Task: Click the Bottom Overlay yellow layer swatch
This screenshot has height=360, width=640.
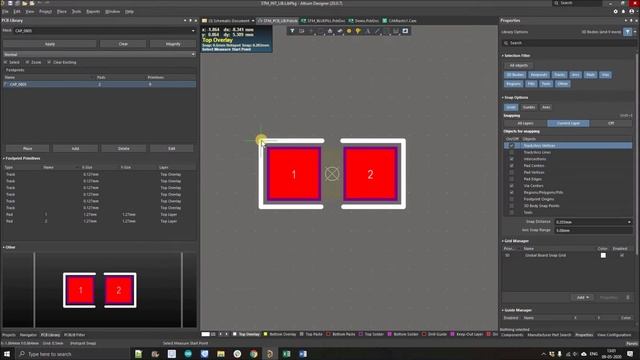Action: coord(265,334)
